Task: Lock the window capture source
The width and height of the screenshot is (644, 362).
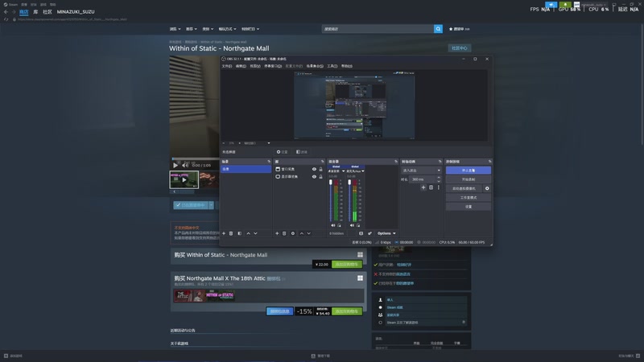Action: click(320, 169)
